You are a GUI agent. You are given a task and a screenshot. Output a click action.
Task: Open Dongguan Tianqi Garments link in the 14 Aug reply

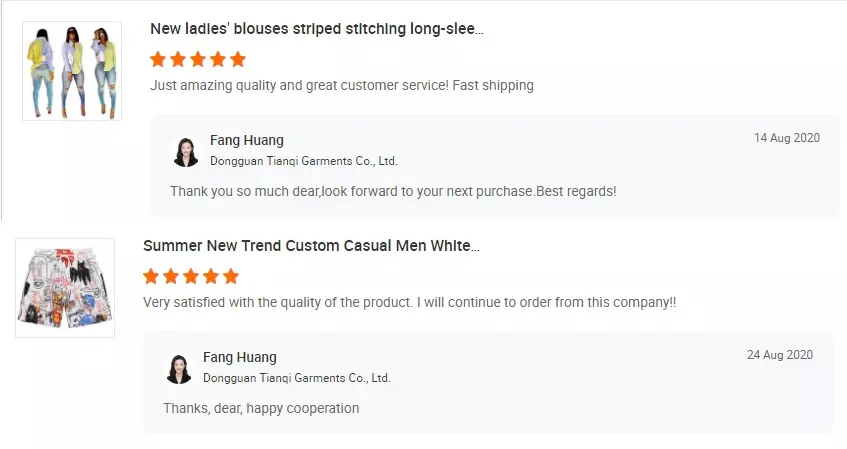[x=304, y=161]
